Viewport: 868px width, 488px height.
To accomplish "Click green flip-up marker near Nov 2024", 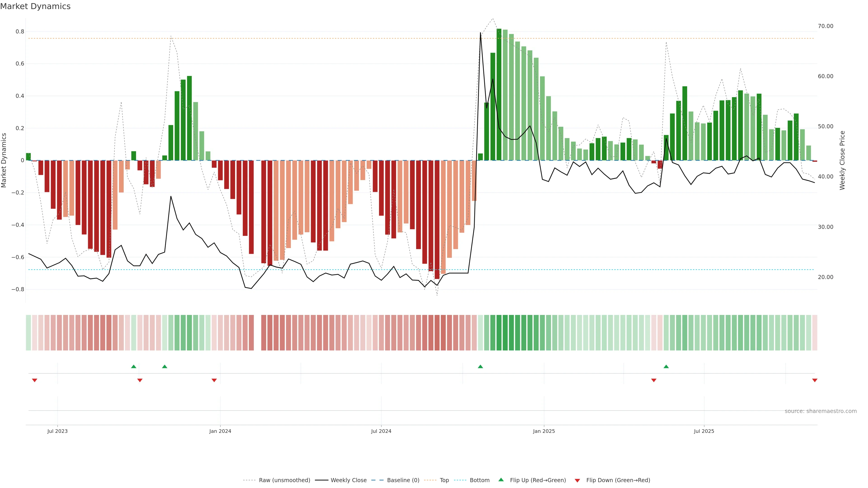I will point(481,366).
